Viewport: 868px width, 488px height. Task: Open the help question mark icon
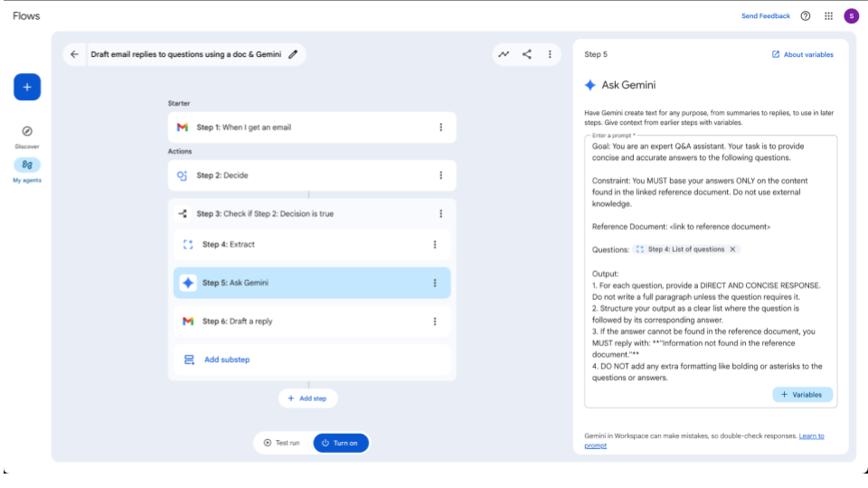(x=806, y=16)
